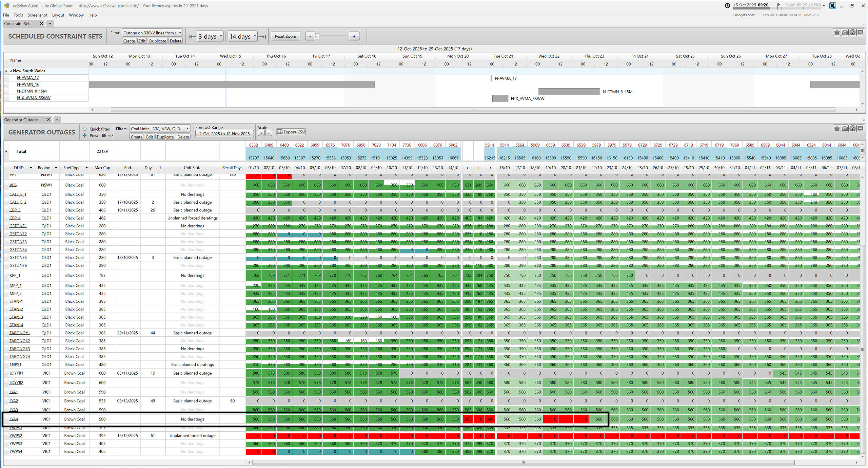Click camera snapshot icon in Generator Outages panel

(845, 128)
